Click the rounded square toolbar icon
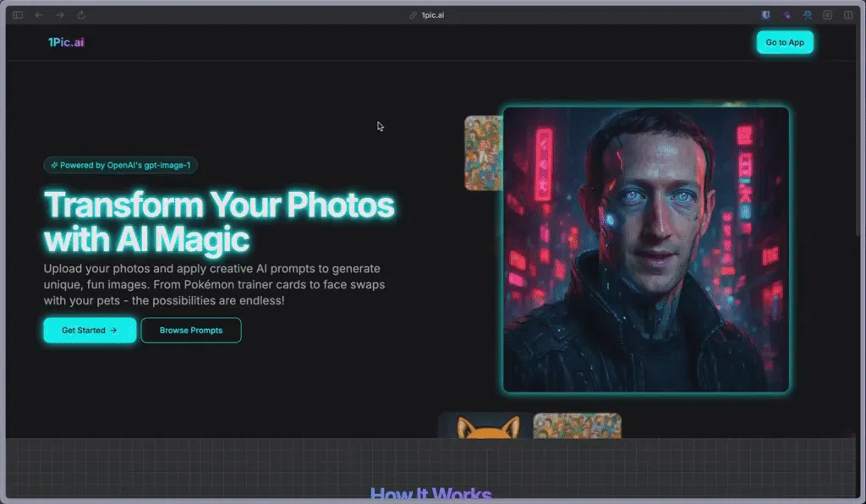The height and width of the screenshot is (504, 866). [827, 15]
